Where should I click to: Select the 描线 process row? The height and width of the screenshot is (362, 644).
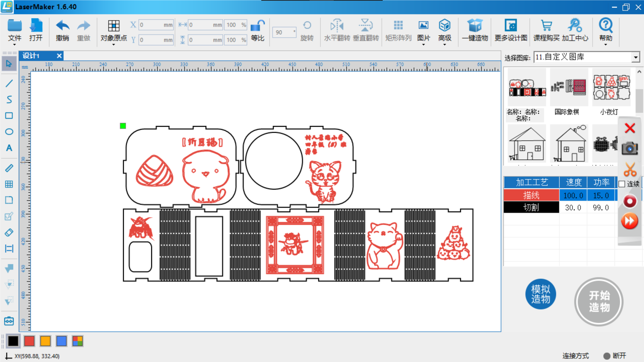coord(531,195)
